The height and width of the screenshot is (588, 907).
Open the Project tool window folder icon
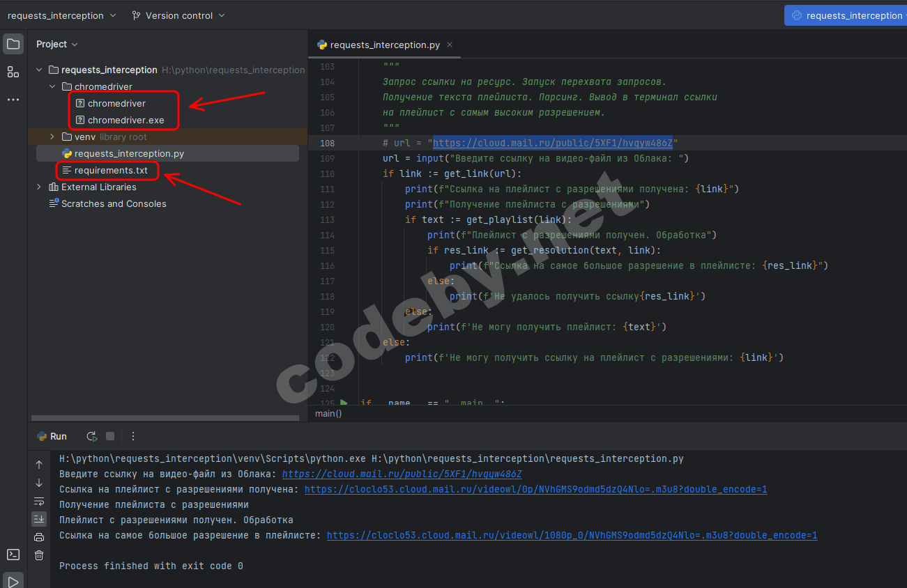[x=13, y=44]
